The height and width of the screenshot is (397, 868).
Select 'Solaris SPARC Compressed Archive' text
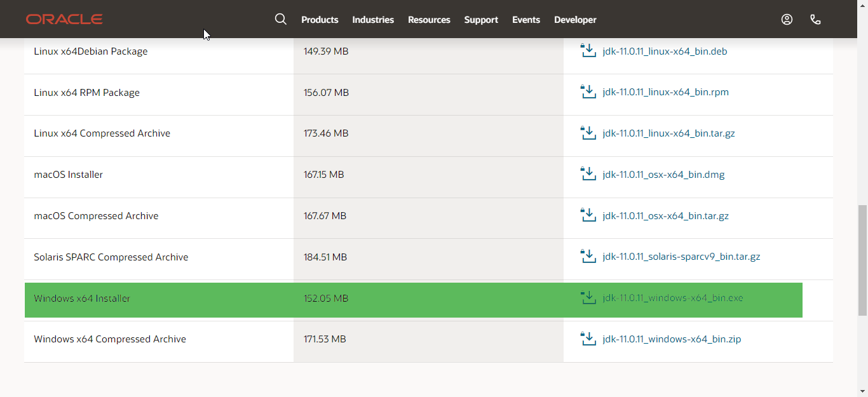tap(111, 257)
